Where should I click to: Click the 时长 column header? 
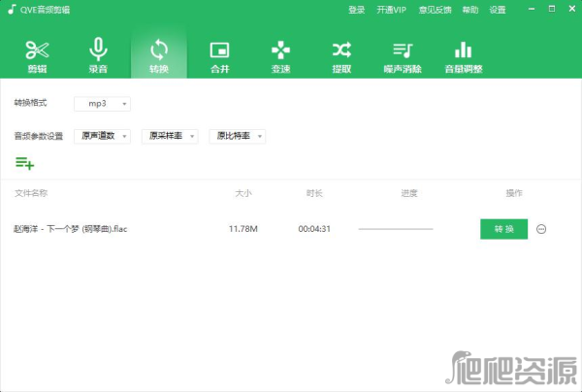tap(314, 193)
